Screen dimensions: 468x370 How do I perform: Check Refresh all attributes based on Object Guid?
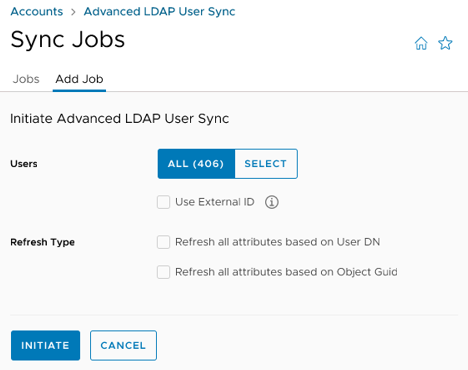pyautogui.click(x=163, y=272)
